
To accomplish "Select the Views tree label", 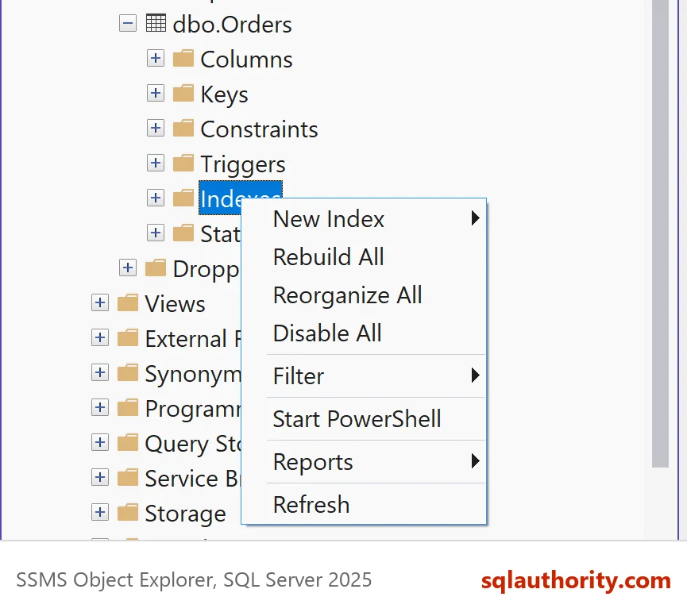I will tap(176, 304).
